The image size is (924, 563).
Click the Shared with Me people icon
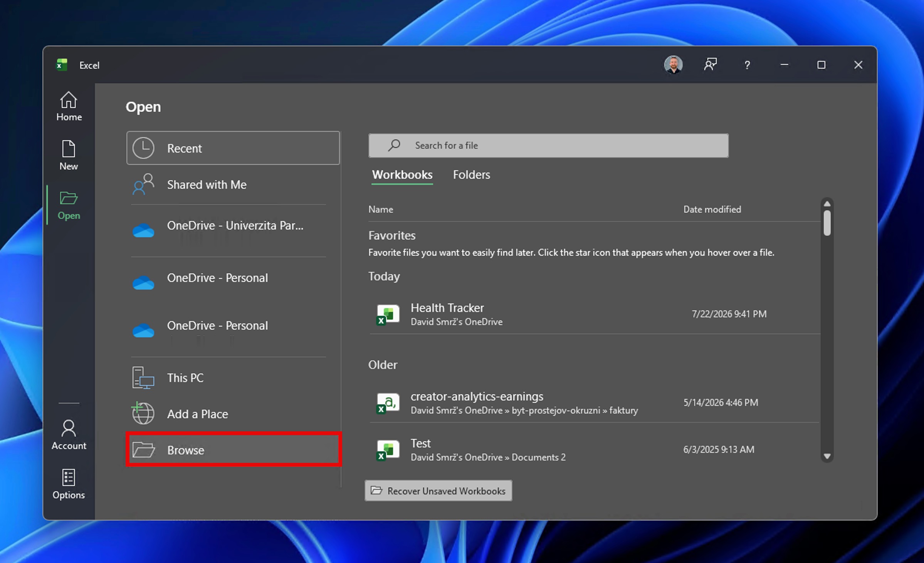pos(143,184)
